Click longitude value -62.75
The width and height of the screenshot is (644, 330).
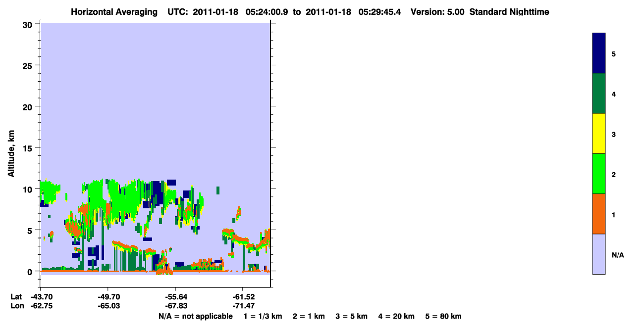coord(41,306)
